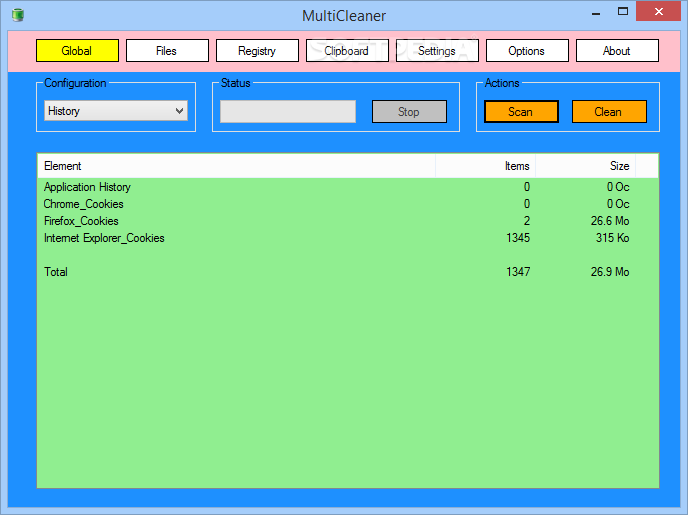Click the 26.6 Mo size value
This screenshot has height=515, width=688.
click(x=609, y=221)
